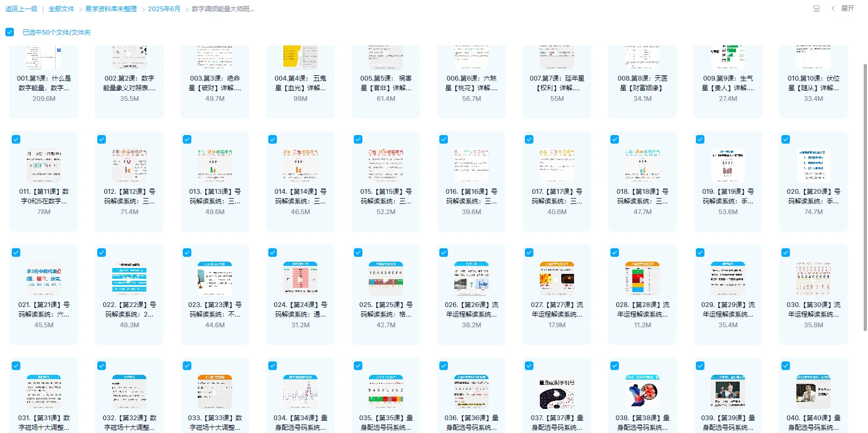Open video thumbnail of file 034

[x=300, y=392]
